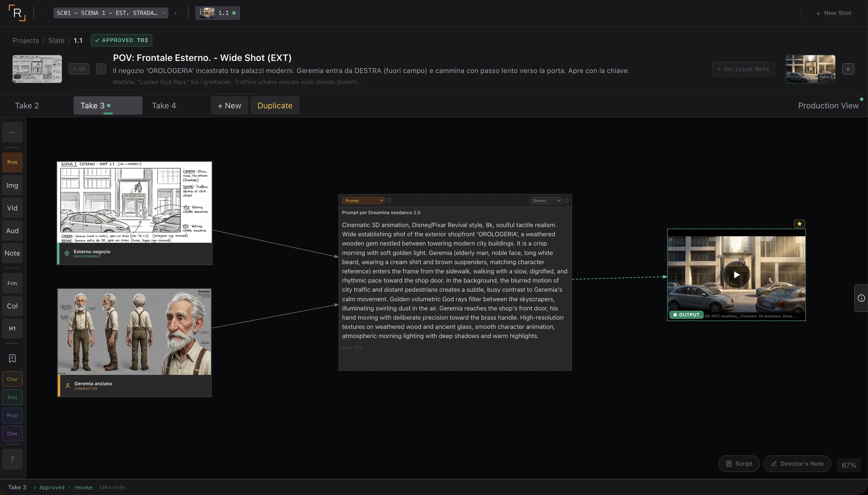The width and height of the screenshot is (868, 495).
Task: Open the Prompt type dropdown
Action: click(x=363, y=201)
